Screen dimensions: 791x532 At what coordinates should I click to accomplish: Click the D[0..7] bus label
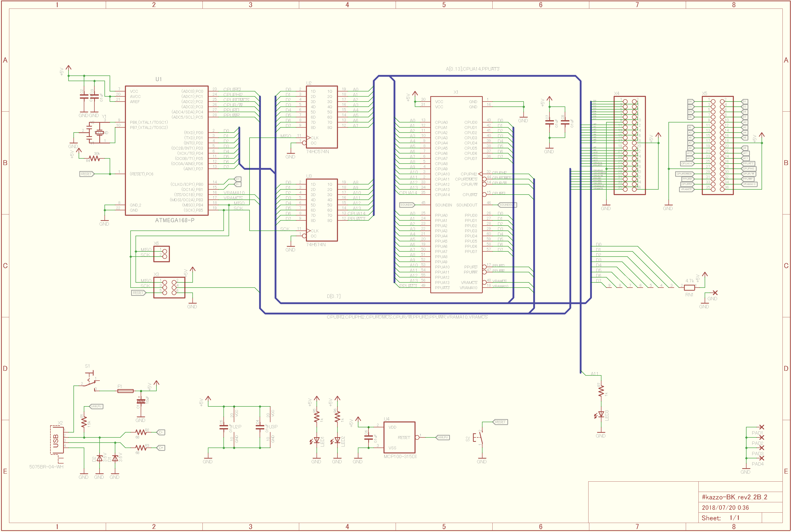point(333,296)
